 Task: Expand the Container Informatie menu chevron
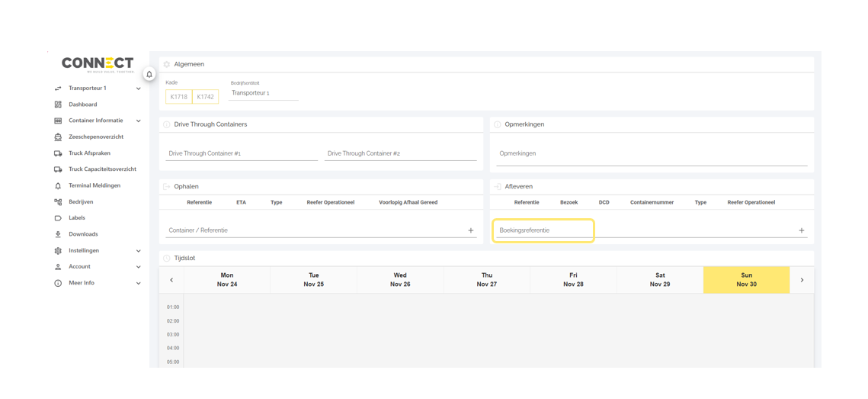click(138, 121)
